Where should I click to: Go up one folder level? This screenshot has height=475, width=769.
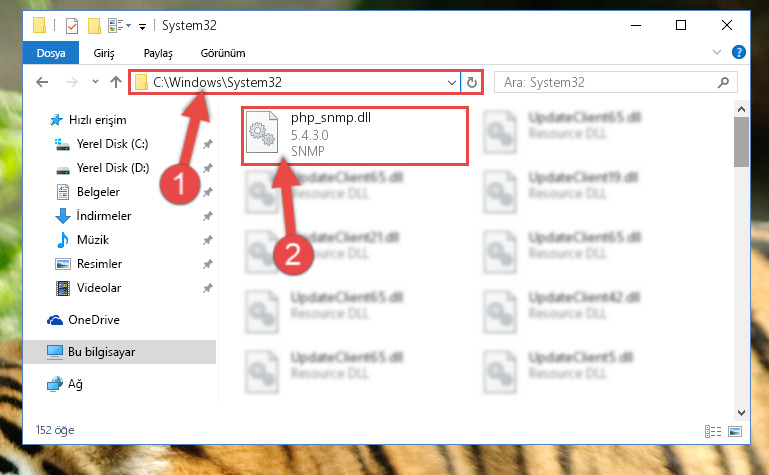point(116,82)
